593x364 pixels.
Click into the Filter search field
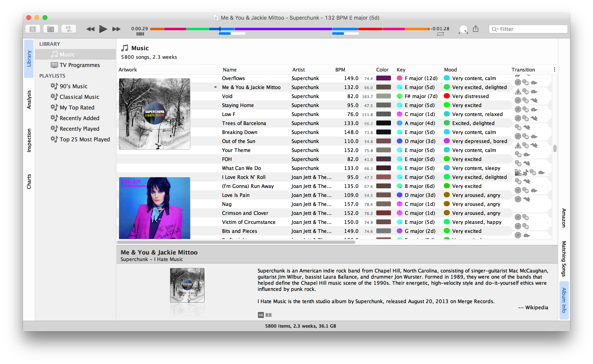[528, 29]
